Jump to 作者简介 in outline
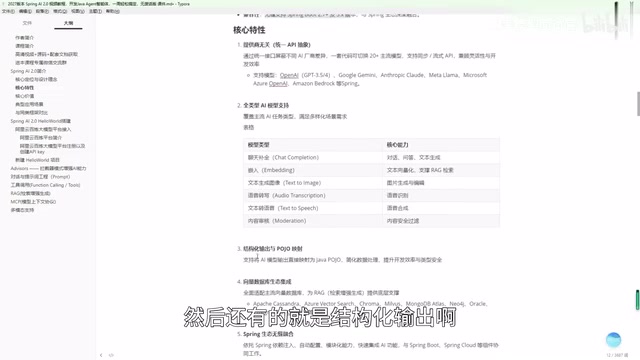The width and height of the screenshot is (640, 360). tap(24, 38)
